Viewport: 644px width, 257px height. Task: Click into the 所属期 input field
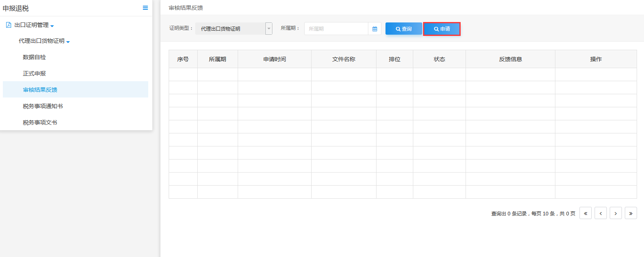coord(336,29)
